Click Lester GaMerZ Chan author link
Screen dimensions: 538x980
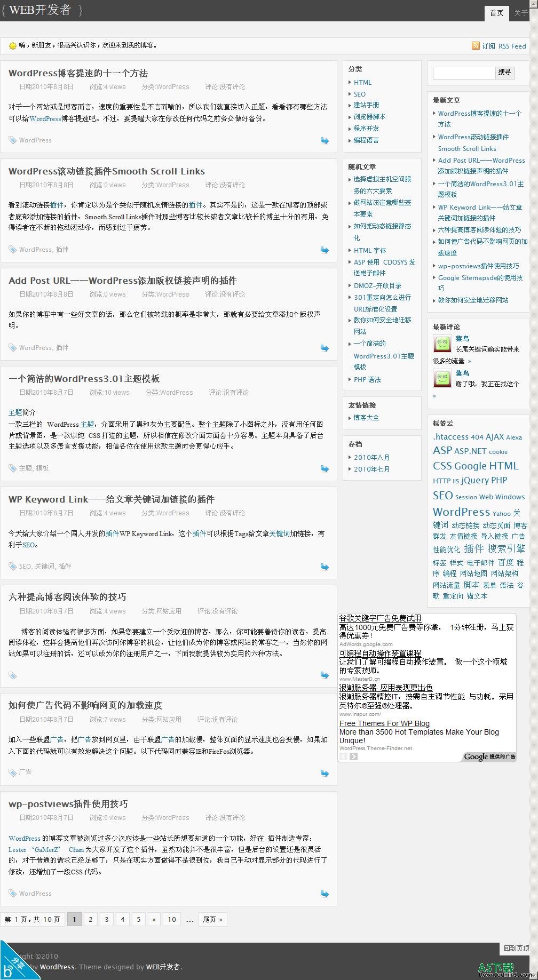pyautogui.click(x=46, y=849)
